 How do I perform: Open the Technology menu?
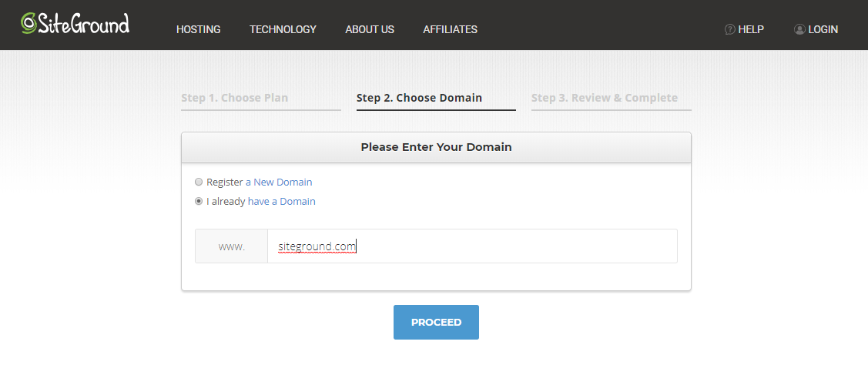283,29
